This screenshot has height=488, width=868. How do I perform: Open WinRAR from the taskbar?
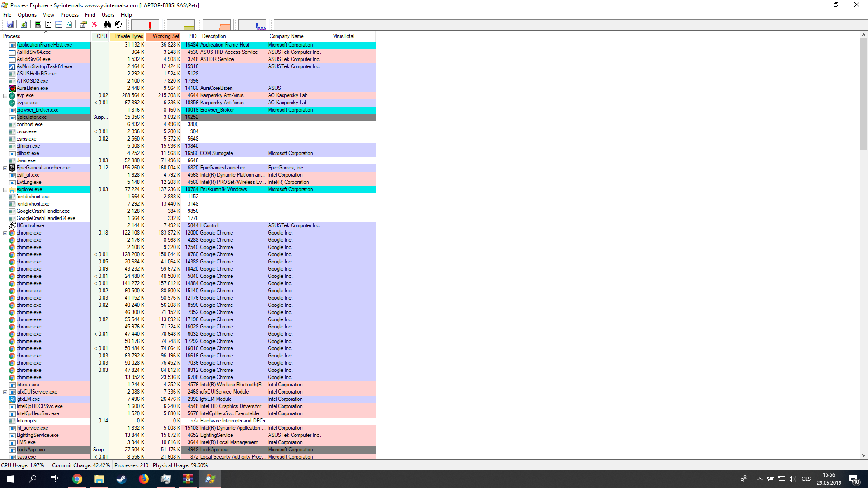tap(188, 479)
